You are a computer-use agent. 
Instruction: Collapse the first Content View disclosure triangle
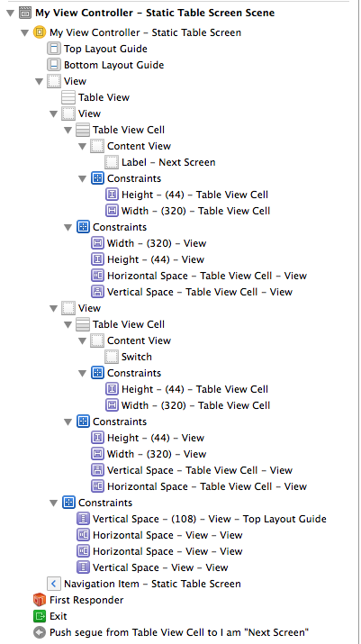(83, 146)
